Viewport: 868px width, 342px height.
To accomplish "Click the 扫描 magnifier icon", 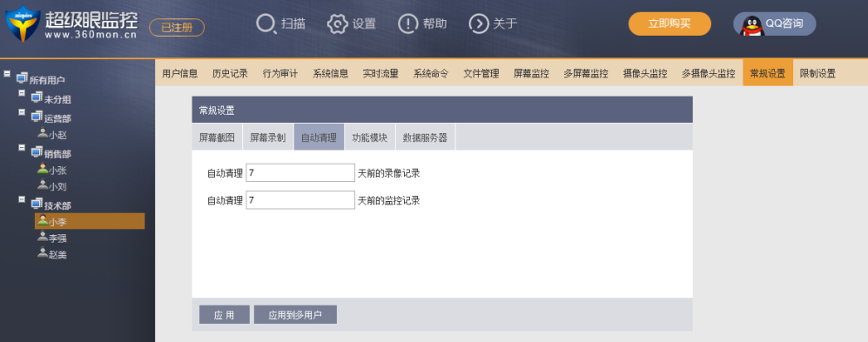I will click(266, 23).
